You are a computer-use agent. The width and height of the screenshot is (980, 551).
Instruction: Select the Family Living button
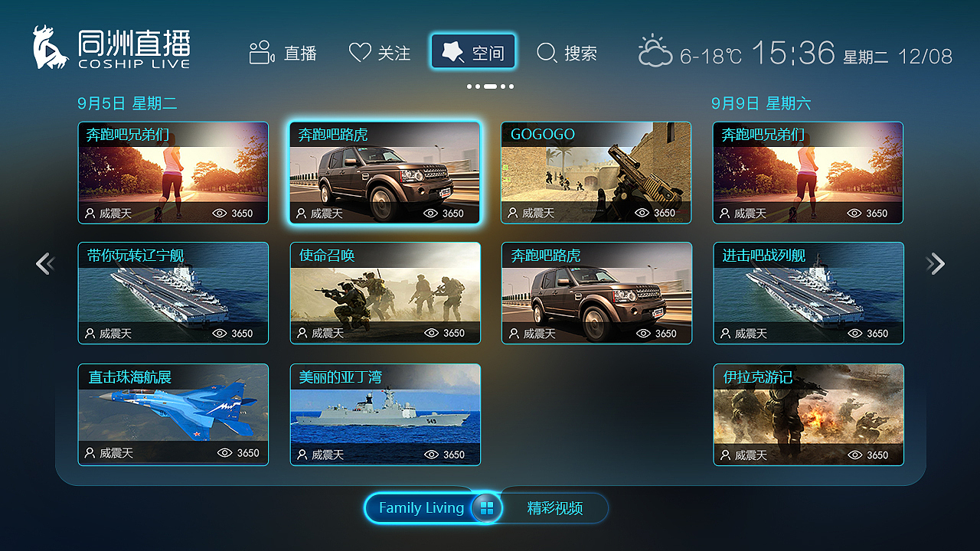[x=421, y=508]
